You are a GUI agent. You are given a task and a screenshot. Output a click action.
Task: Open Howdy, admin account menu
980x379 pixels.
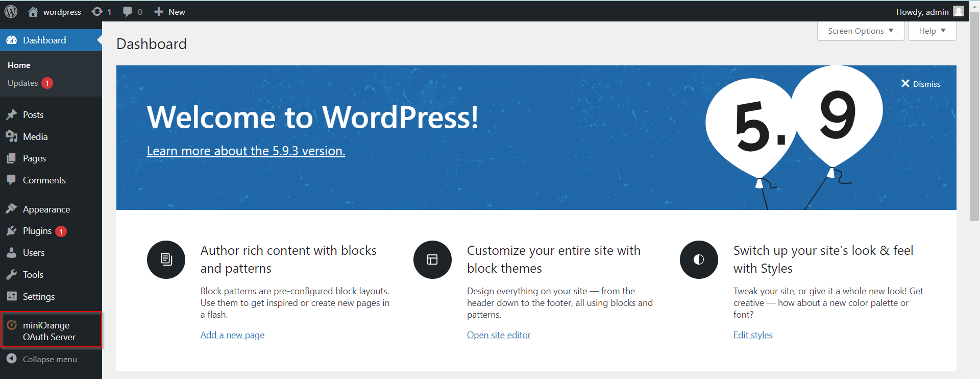(930, 11)
